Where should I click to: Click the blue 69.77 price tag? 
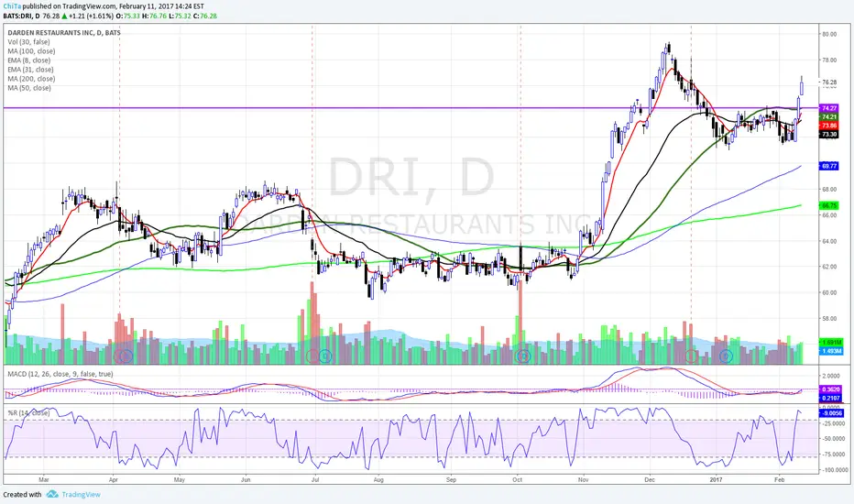(829, 166)
